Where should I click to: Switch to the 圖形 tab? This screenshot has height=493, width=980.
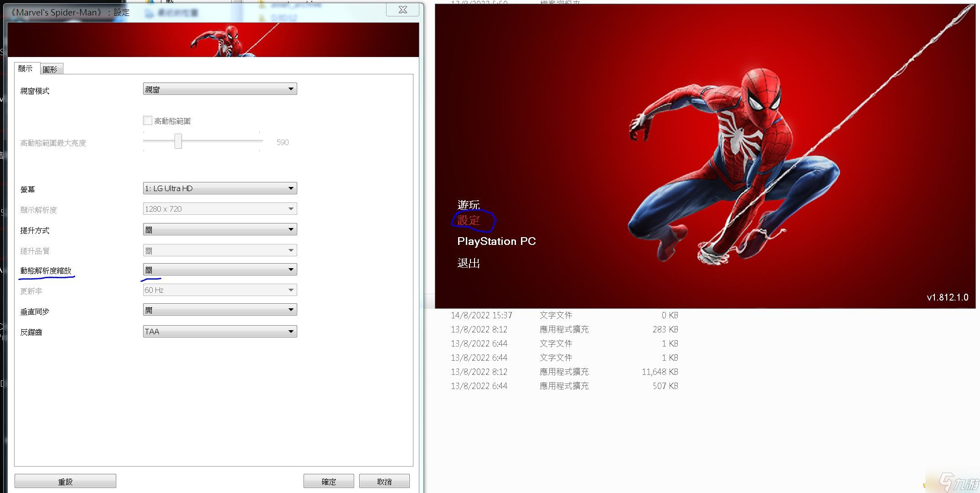click(51, 69)
